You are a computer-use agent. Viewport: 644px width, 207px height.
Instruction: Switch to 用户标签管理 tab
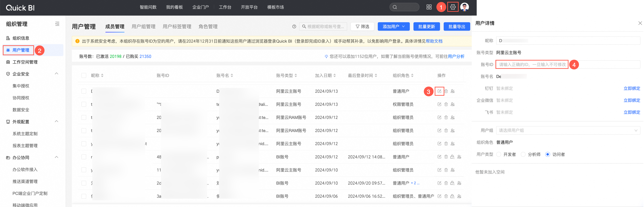coord(177,27)
